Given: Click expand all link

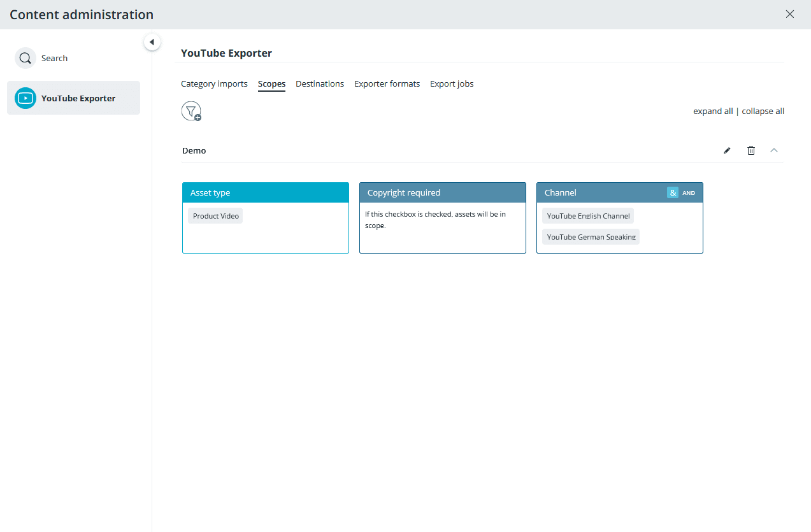Looking at the screenshot, I should pos(713,111).
